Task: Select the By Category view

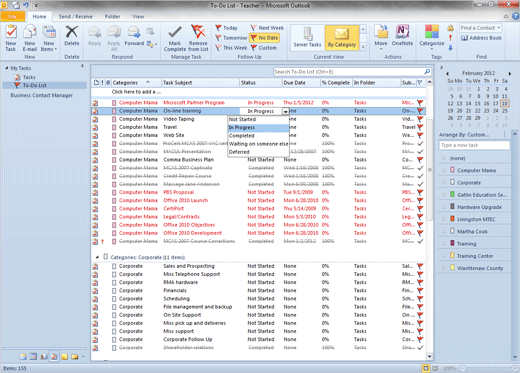Action: tap(342, 37)
